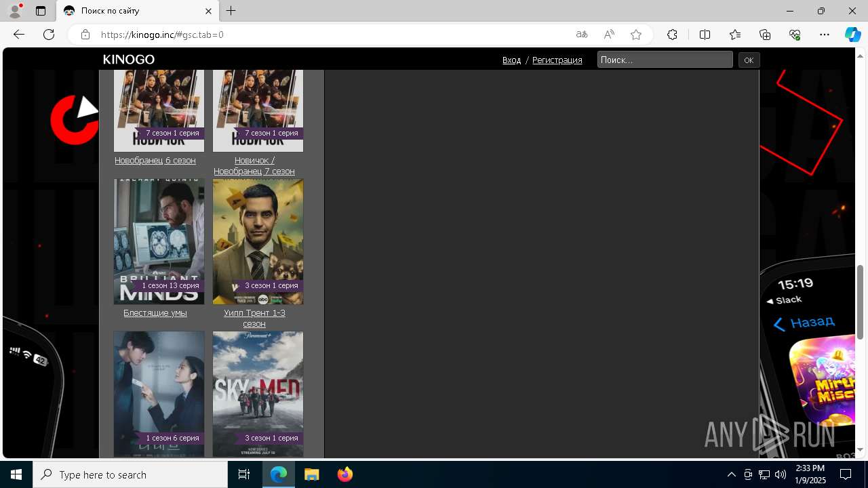The width and height of the screenshot is (868, 488).
Task: Open Уилл Трент 1-3 сезон link
Action: [x=254, y=319]
